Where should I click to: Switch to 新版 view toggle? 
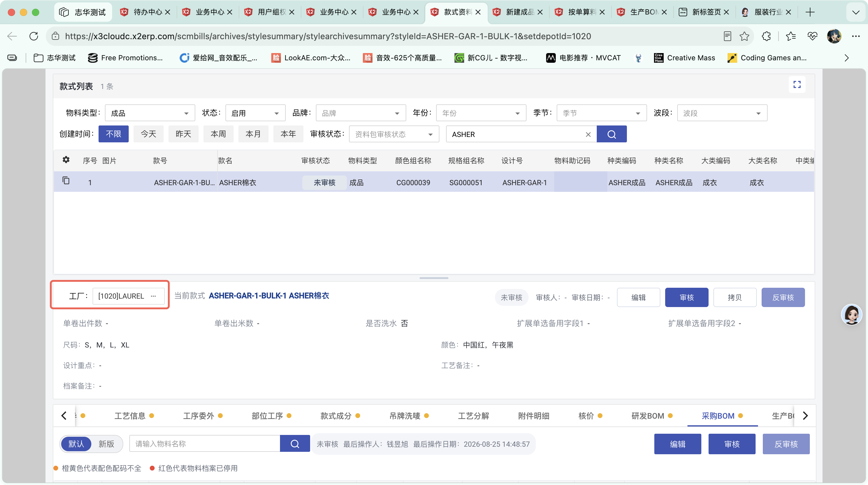[x=106, y=444]
